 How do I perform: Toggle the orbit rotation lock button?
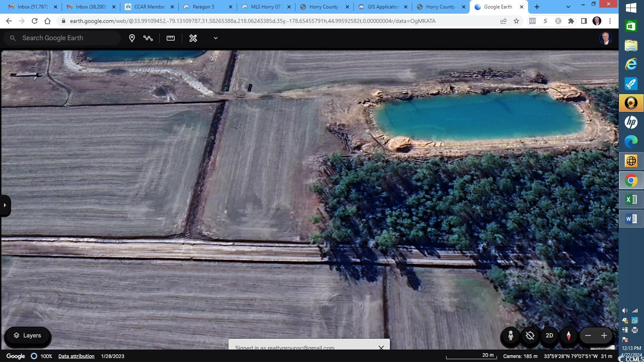[x=530, y=335]
